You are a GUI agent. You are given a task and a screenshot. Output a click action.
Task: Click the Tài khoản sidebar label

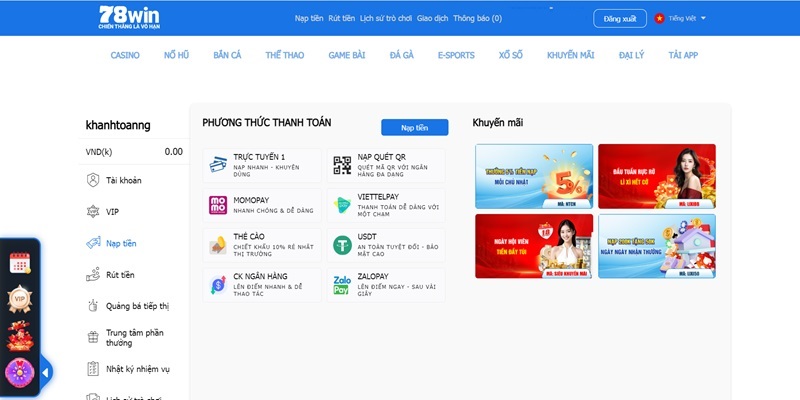(124, 180)
